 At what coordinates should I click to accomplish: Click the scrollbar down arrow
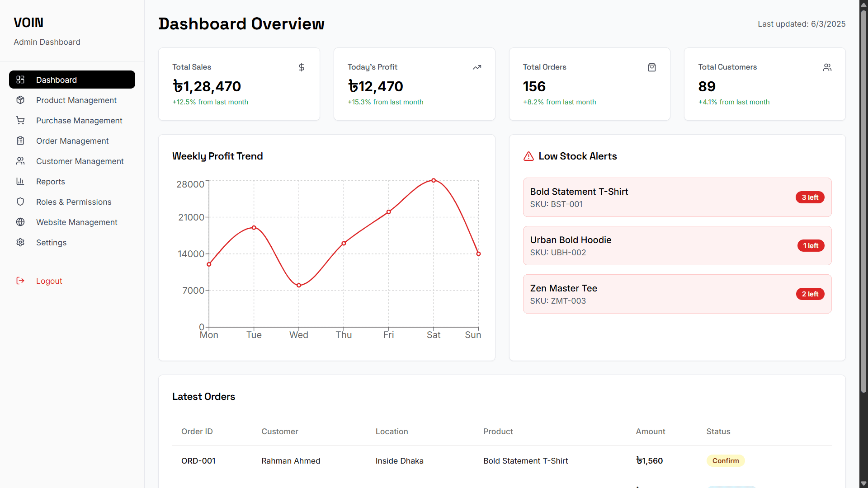(863, 483)
